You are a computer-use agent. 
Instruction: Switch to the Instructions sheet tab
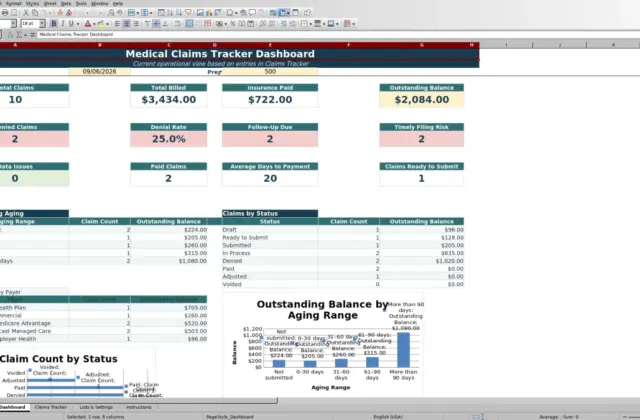(139, 407)
